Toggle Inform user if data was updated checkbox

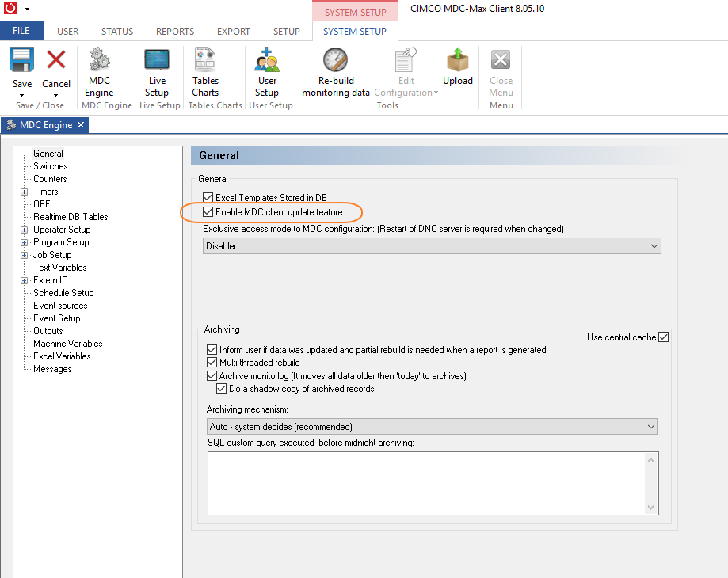[x=212, y=349]
